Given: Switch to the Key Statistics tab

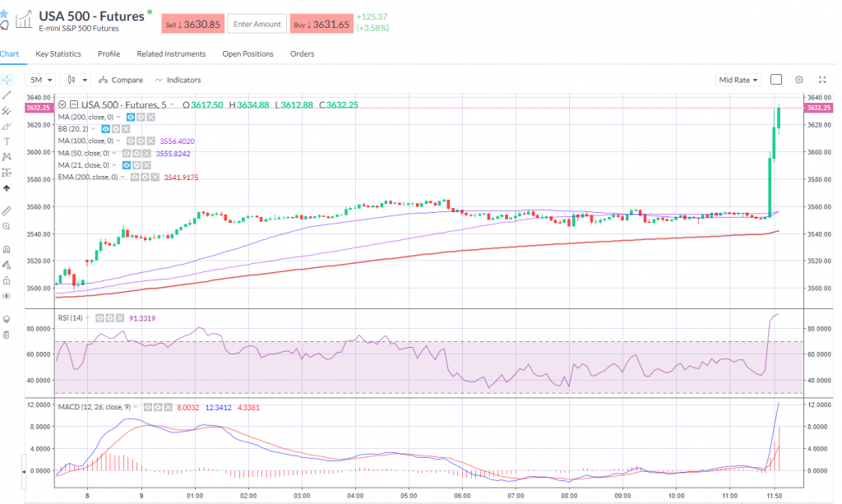Looking at the screenshot, I should 58,54.
